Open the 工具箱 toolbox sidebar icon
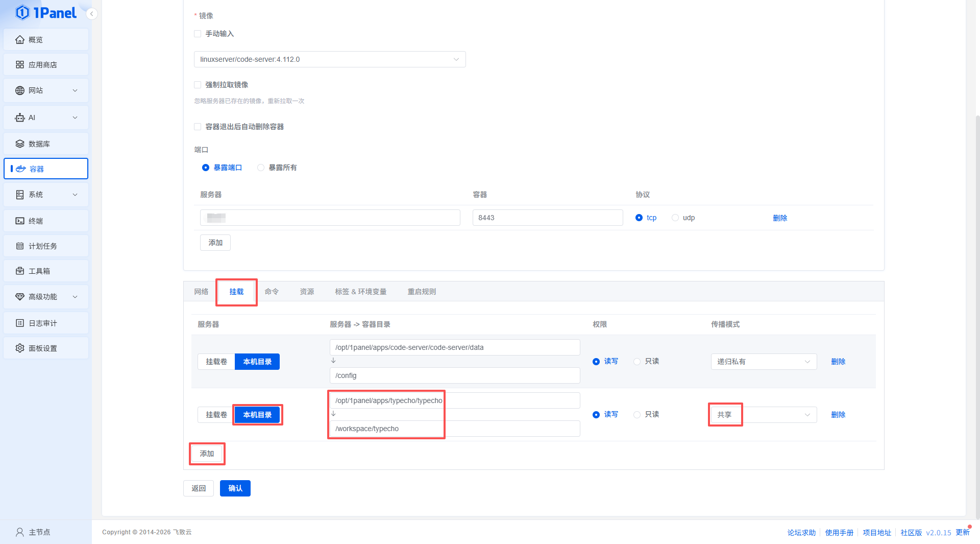This screenshot has width=980, height=544. click(x=20, y=271)
